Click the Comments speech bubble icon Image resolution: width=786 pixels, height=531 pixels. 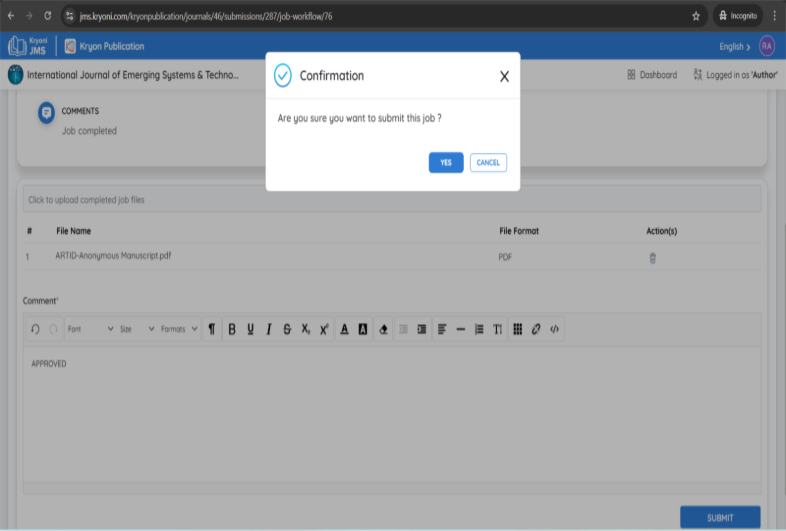46,113
